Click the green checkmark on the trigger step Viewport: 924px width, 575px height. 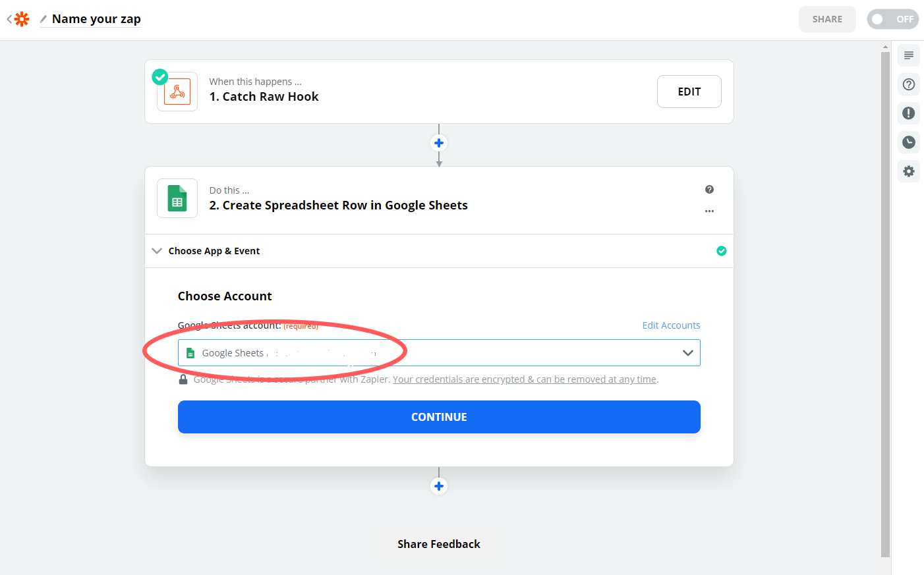159,77
